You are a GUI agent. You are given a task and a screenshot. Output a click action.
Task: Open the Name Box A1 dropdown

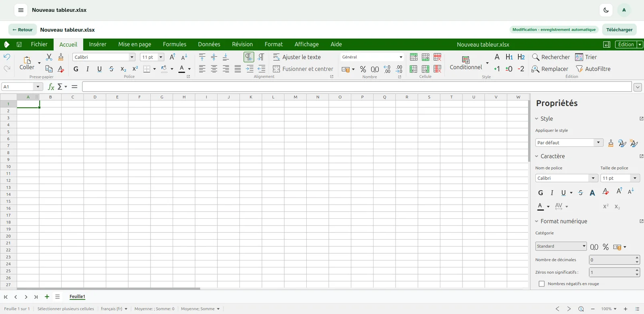[38, 86]
